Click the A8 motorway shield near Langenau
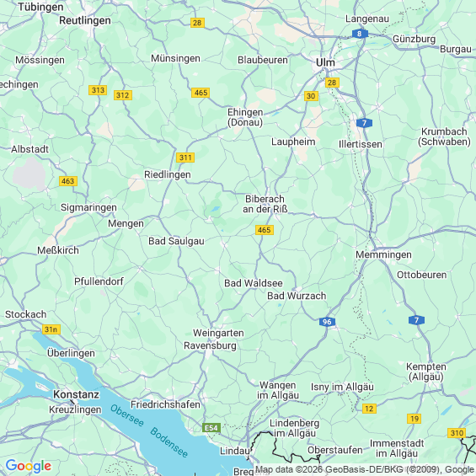Viewport: 476px width, 476px height. [x=360, y=34]
